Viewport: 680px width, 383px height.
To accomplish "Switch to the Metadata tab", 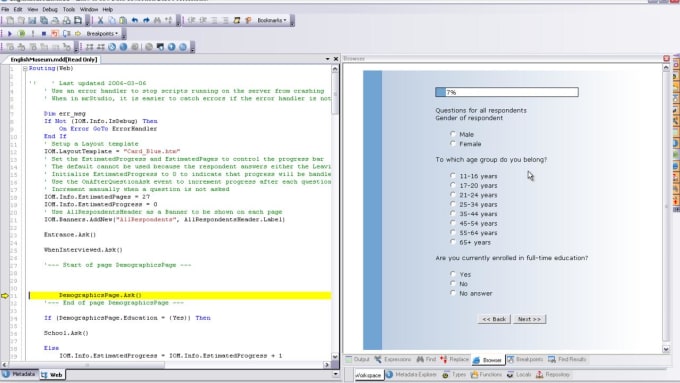I will click(x=19, y=374).
